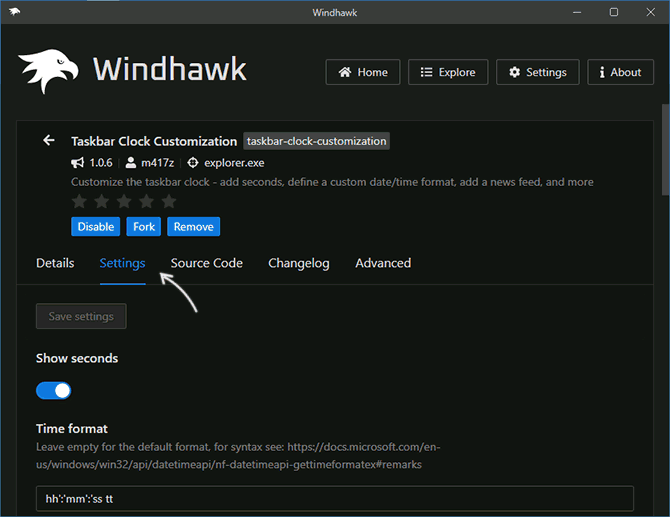
Task: Click the Time format heading
Action: click(72, 429)
